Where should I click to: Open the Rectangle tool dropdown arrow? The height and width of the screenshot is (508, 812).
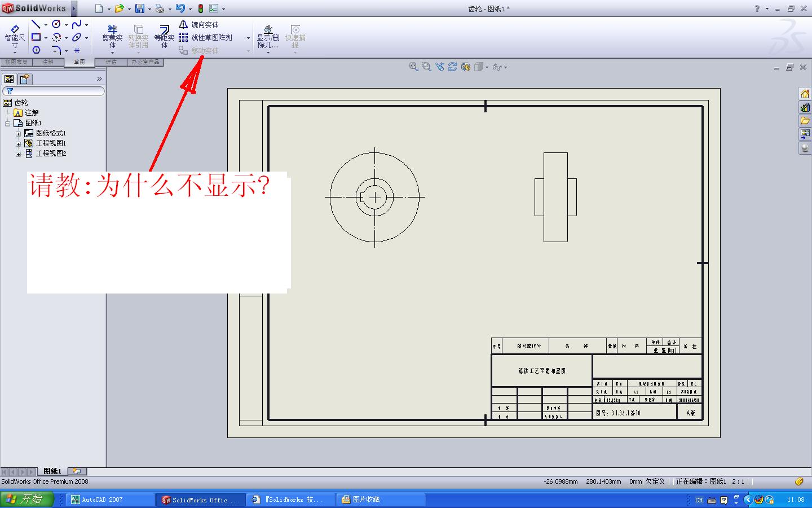(x=46, y=38)
